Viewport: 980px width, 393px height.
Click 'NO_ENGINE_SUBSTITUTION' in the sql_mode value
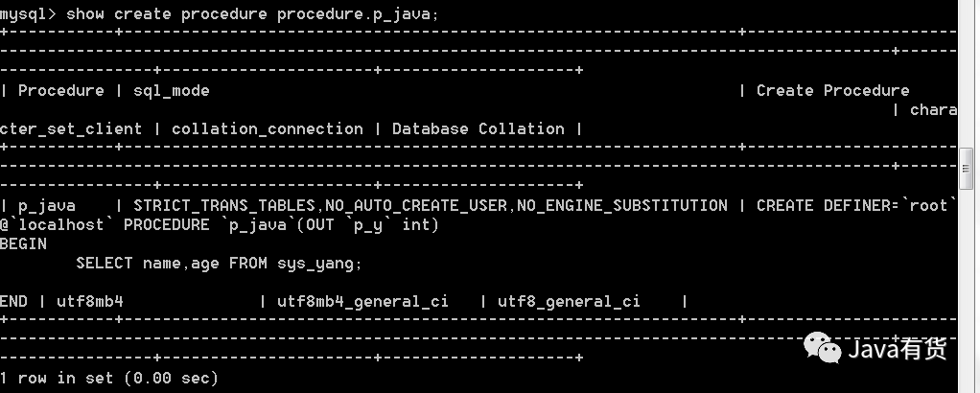622,206
